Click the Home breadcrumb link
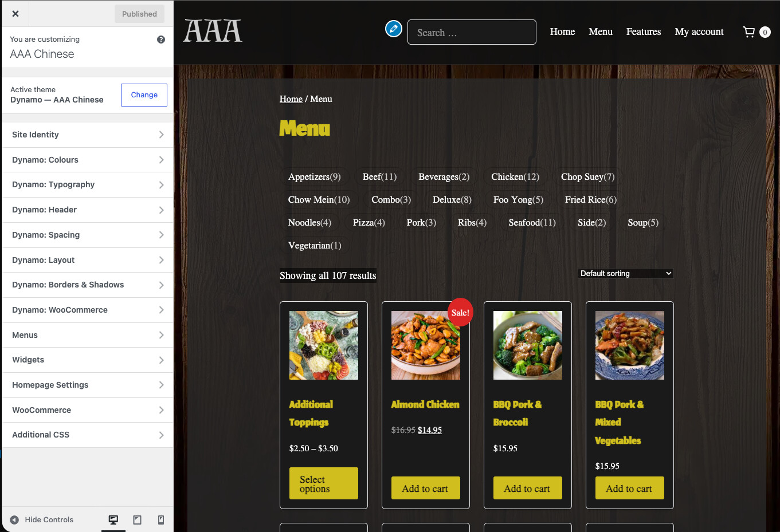 [291, 99]
